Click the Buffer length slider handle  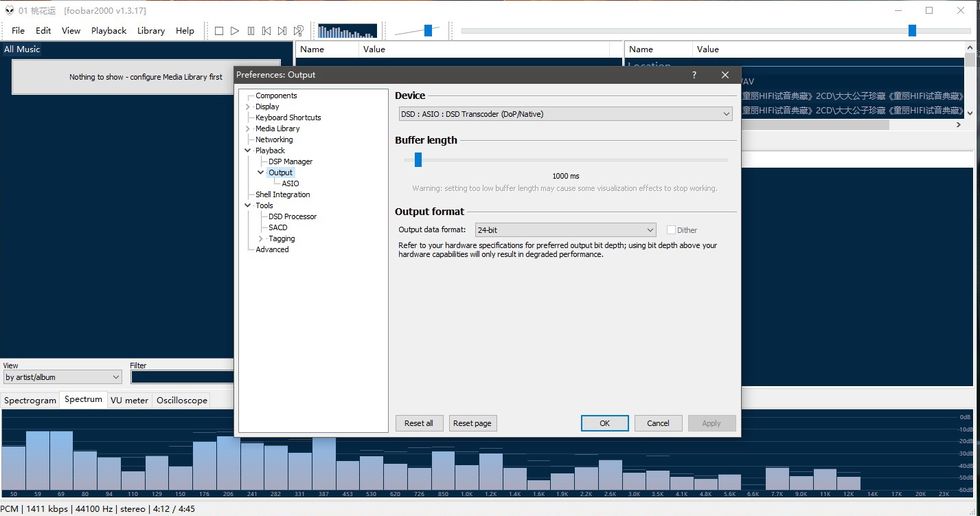[418, 160]
